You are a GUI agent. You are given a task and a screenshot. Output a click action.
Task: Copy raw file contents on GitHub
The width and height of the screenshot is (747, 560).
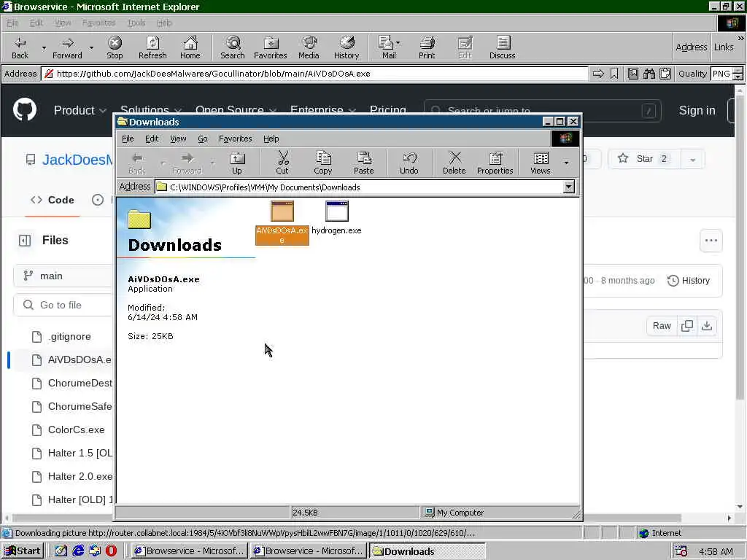[687, 326]
